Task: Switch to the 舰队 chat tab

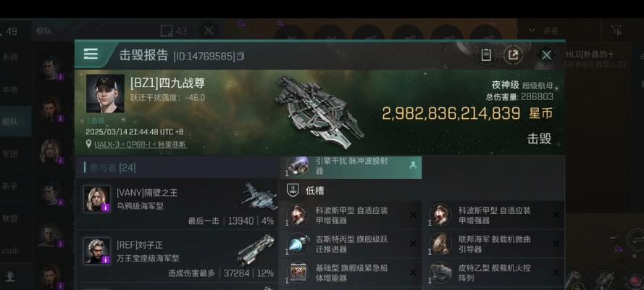Action: pos(10,121)
